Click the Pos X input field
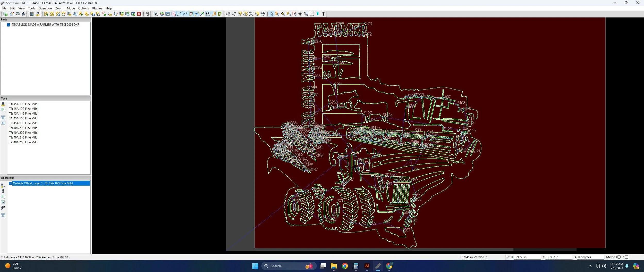The width and height of the screenshot is (644, 272). (527, 257)
